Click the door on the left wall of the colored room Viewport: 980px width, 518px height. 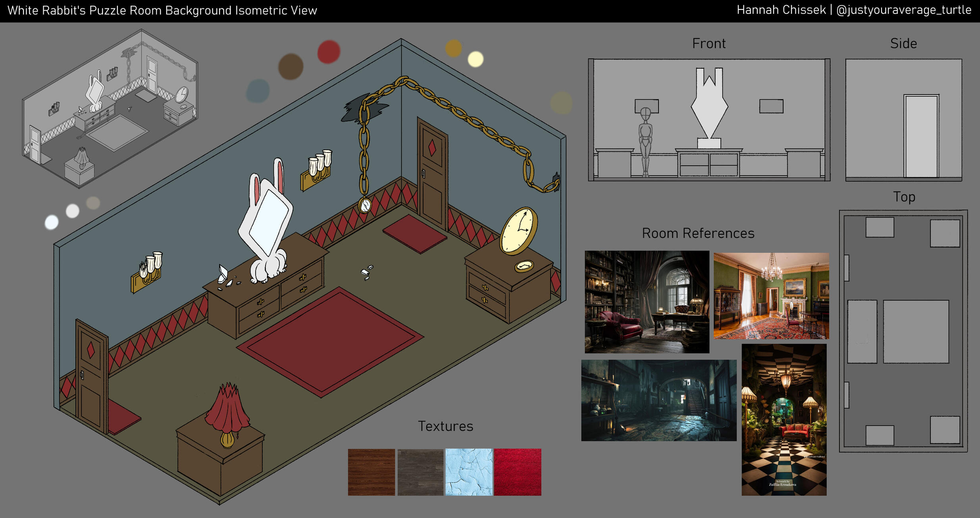point(92,377)
